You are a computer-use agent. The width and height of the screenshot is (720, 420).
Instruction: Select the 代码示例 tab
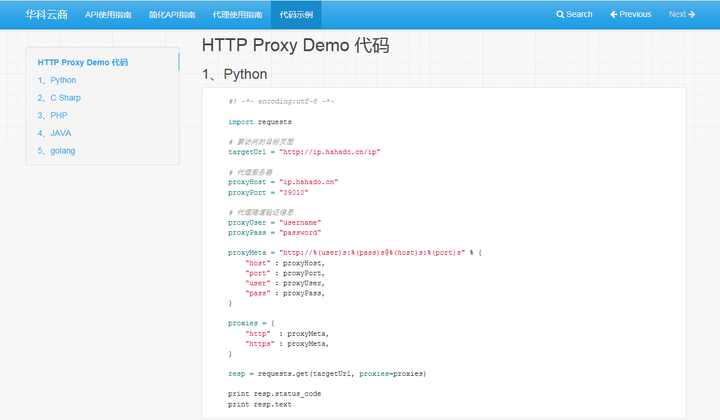coord(296,15)
